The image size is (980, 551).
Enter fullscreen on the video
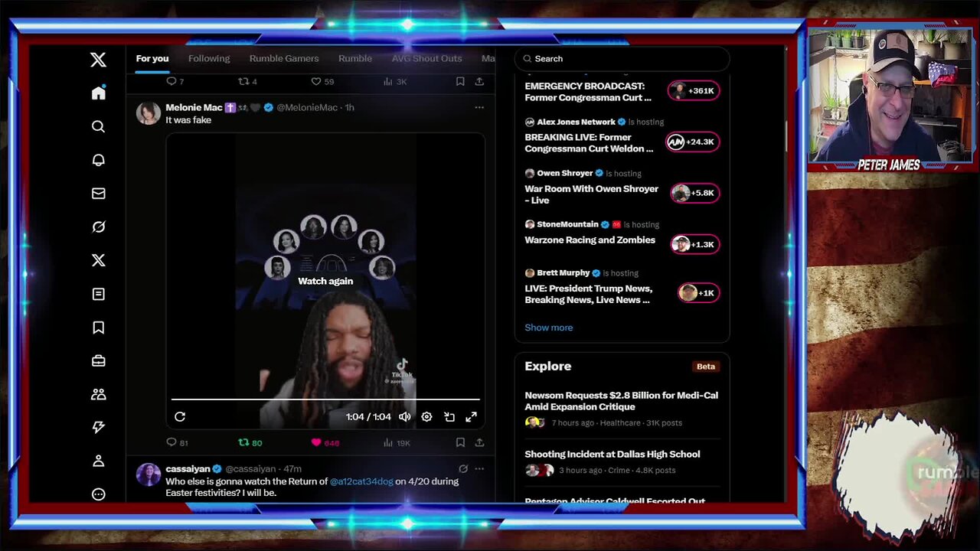point(472,416)
